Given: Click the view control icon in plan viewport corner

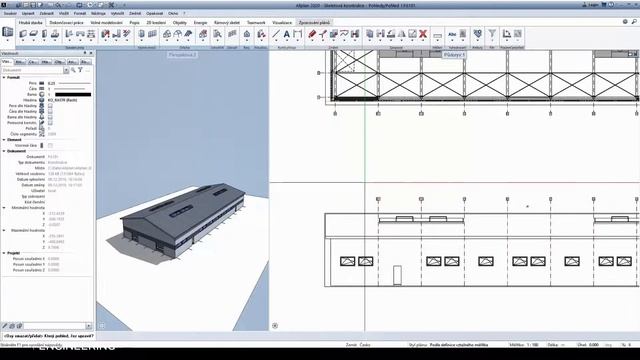Looking at the screenshot, I should 275,326.
